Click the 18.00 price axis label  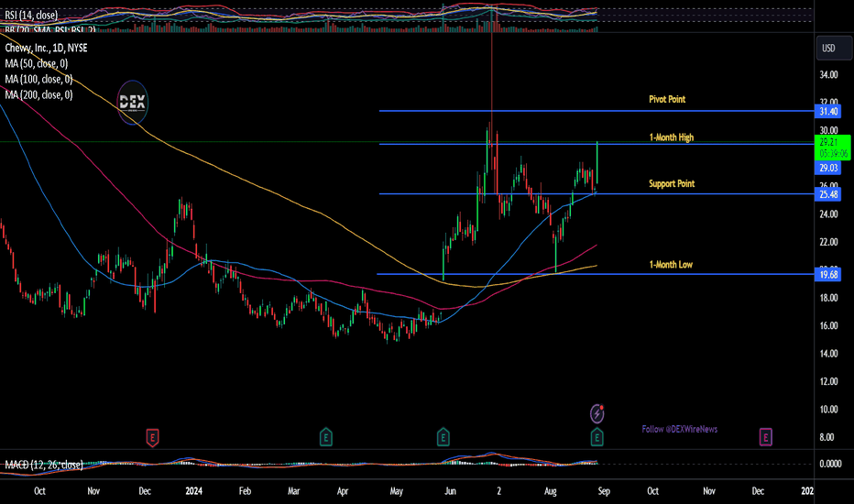point(828,298)
